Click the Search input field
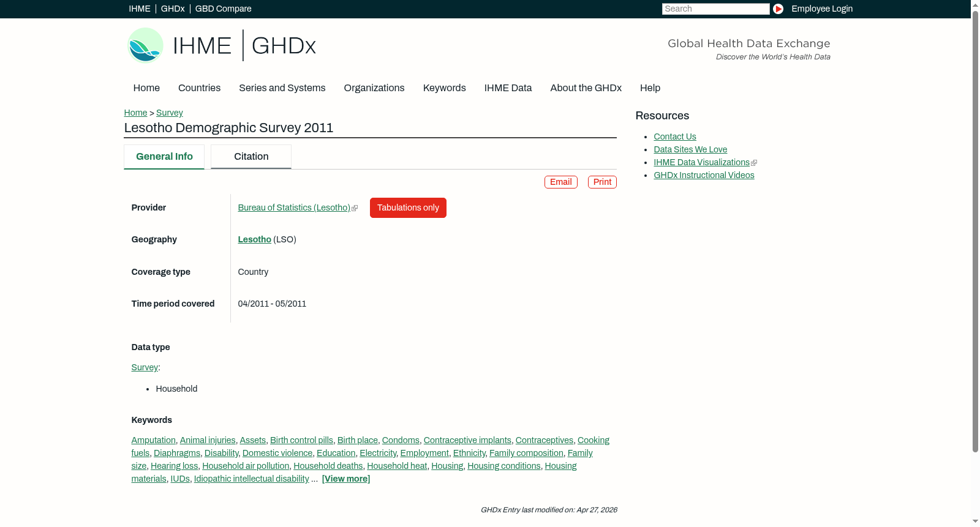This screenshot has width=980, height=527. 715,9
